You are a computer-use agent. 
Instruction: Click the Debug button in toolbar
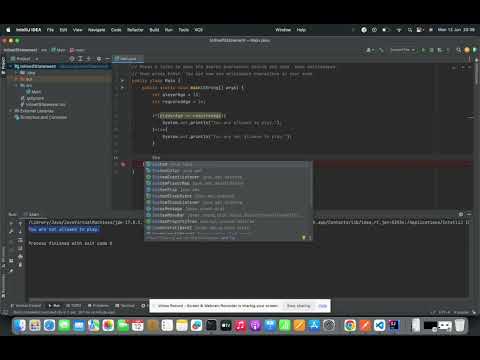pyautogui.click(x=432, y=50)
